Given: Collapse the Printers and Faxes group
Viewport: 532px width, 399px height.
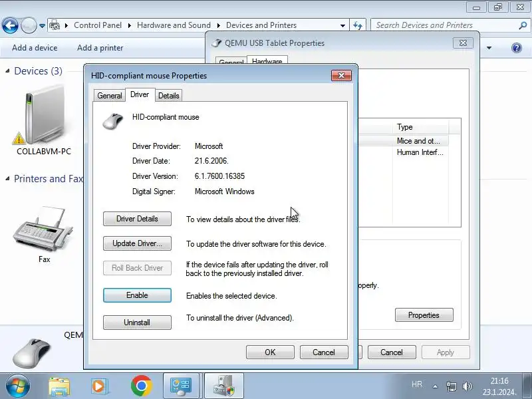Looking at the screenshot, I should pos(7,178).
